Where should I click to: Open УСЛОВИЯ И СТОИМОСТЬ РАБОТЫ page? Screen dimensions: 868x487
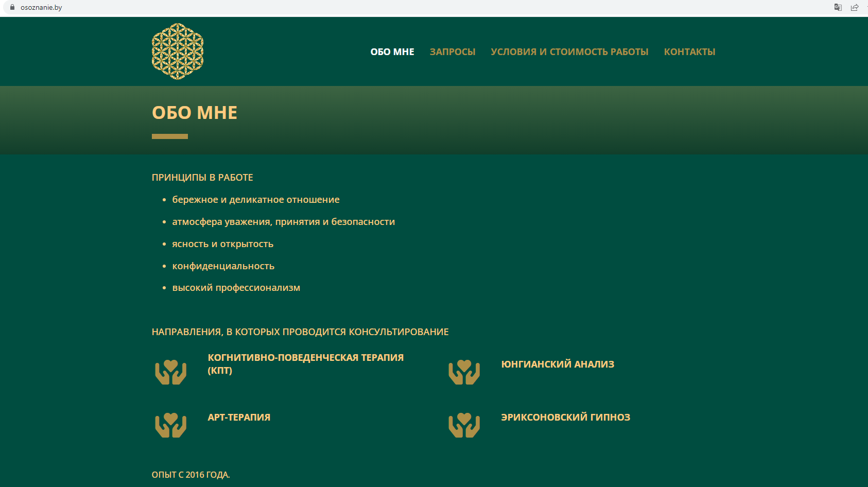(x=569, y=52)
